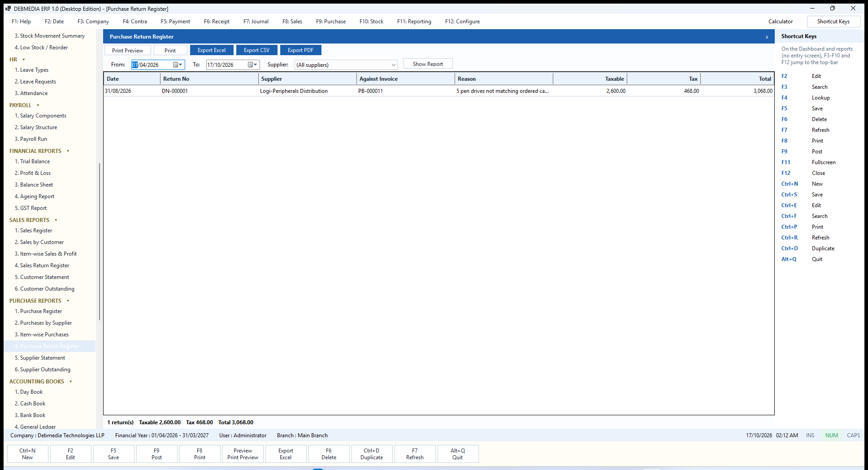Open the Calculator
Image resolution: width=868 pixels, height=470 pixels.
[x=781, y=22]
